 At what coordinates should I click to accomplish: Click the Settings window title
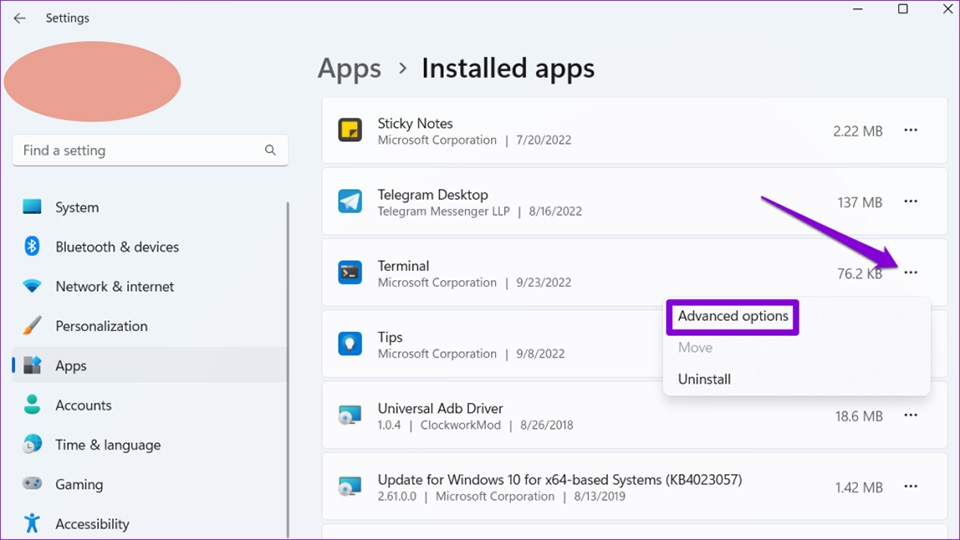[x=67, y=18]
